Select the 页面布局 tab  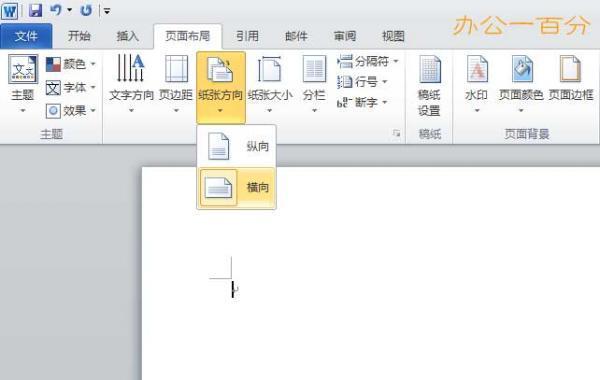[x=188, y=36]
